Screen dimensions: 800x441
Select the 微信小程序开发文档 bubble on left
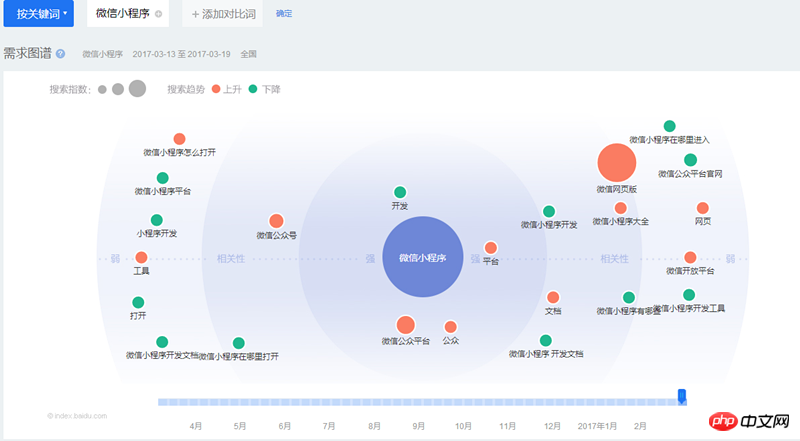[162, 342]
